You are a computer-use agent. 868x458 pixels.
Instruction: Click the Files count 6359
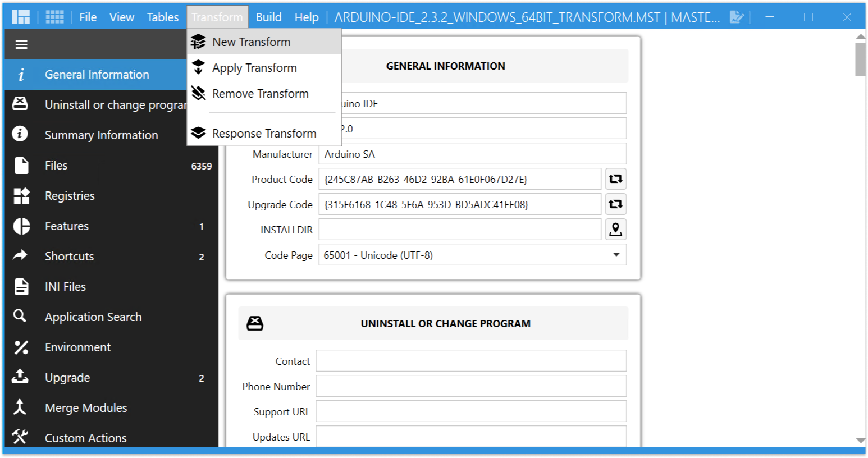pos(202,166)
